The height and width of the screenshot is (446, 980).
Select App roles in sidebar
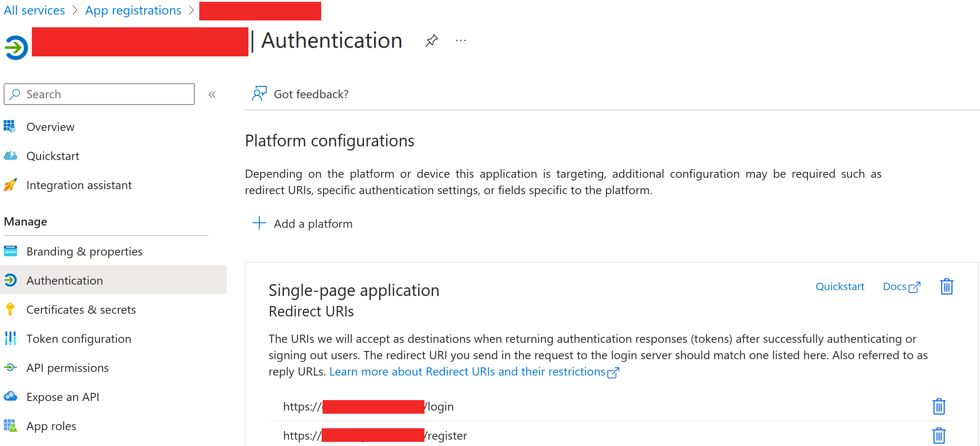51,426
